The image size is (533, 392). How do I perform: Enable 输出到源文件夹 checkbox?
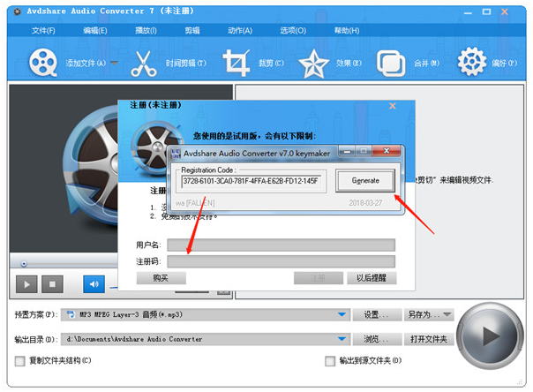click(x=330, y=361)
